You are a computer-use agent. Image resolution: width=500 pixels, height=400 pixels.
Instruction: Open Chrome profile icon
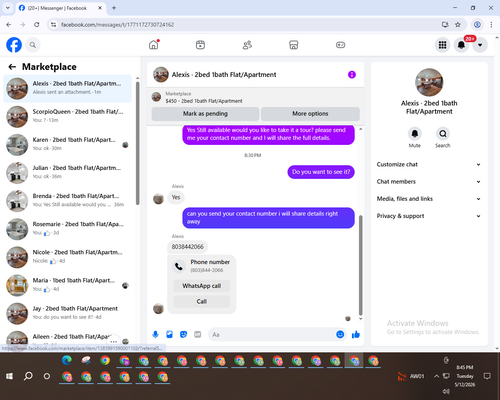(477, 25)
